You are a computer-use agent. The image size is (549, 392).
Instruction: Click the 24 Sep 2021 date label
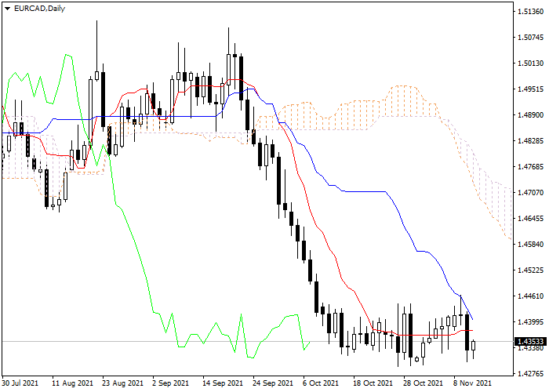(273, 383)
